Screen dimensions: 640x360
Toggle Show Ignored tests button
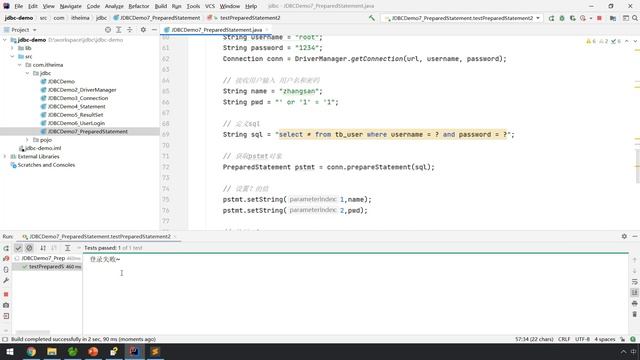pos(29,248)
